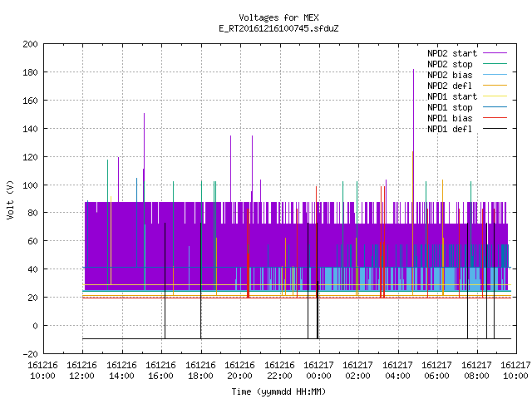This screenshot has width=532, height=399.
Task: Click the Time (yymmdd HH:MM) axis label
Action: click(278, 392)
